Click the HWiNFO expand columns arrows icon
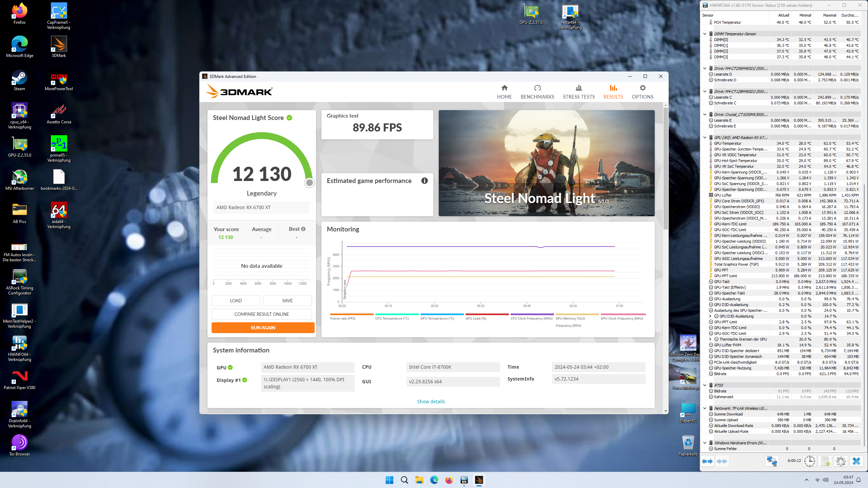The width and height of the screenshot is (868, 488). [x=707, y=461]
